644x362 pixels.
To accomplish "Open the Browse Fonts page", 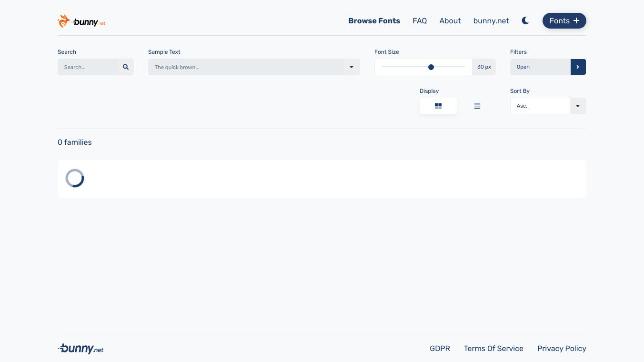I will [x=374, y=21].
